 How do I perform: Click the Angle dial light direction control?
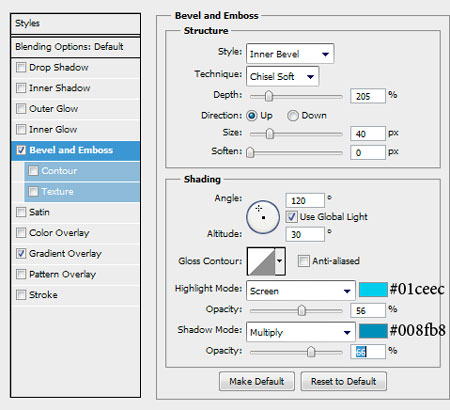click(263, 217)
